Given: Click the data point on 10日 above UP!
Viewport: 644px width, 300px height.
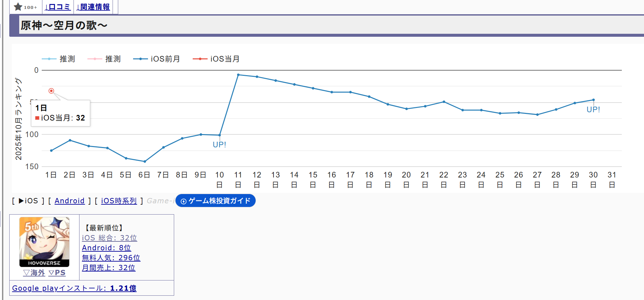Looking at the screenshot, I should click(220, 135).
